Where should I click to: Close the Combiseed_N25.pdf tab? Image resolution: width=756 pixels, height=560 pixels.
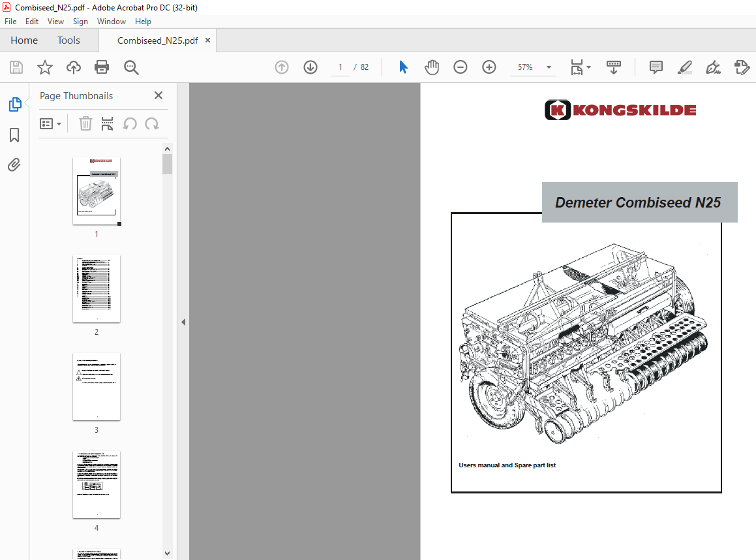coord(208,40)
